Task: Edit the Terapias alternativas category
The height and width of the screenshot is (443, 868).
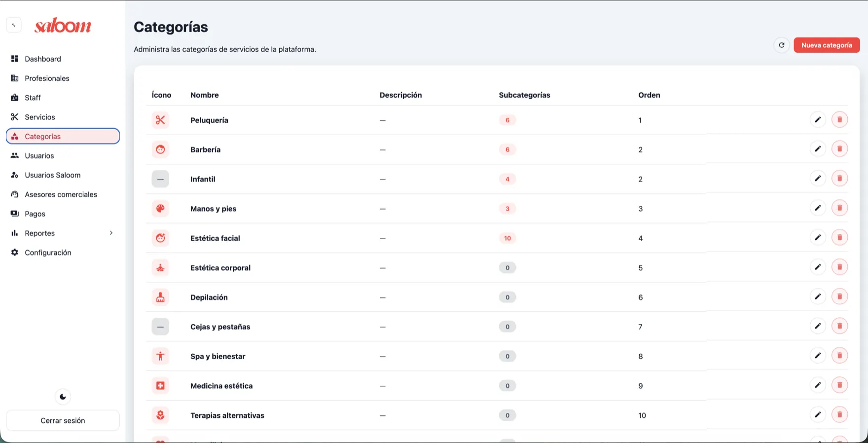Action: [x=818, y=414]
